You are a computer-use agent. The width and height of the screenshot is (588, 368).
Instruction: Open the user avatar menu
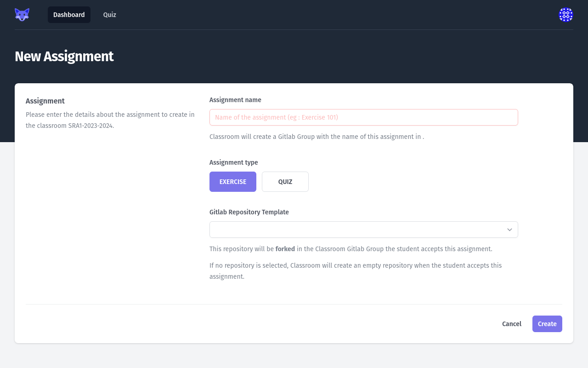(566, 14)
